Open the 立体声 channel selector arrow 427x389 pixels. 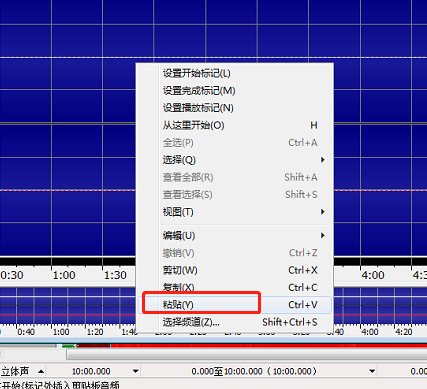[41, 371]
